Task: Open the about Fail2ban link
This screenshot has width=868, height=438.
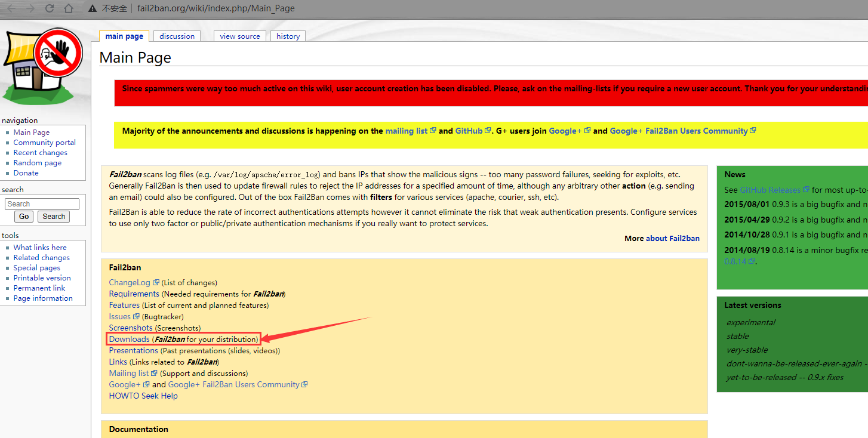Action: 672,238
